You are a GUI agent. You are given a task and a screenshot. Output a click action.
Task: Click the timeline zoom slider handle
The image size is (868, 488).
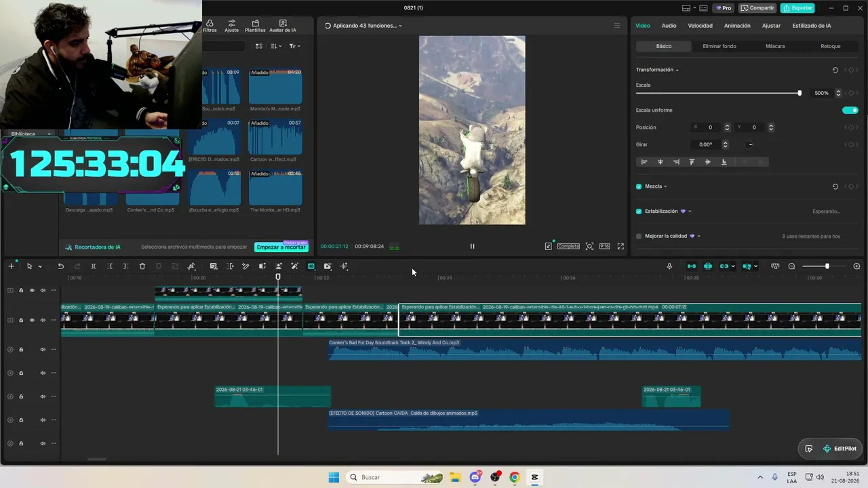point(827,266)
